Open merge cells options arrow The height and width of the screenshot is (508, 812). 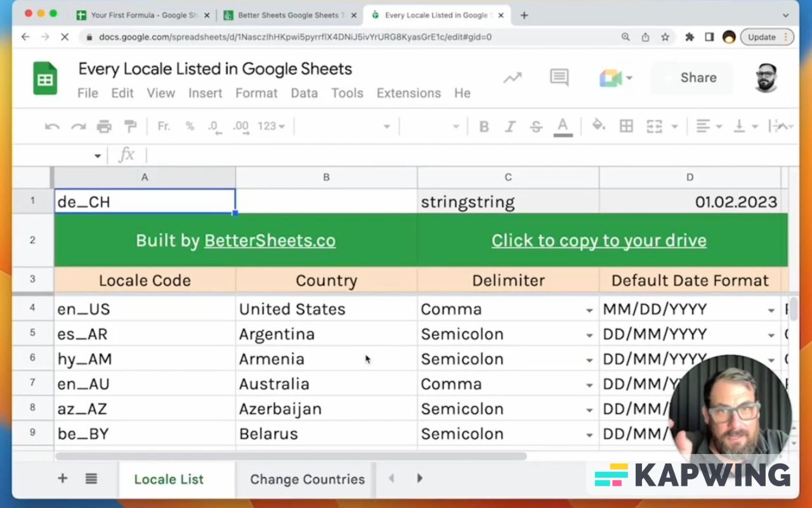(x=674, y=127)
